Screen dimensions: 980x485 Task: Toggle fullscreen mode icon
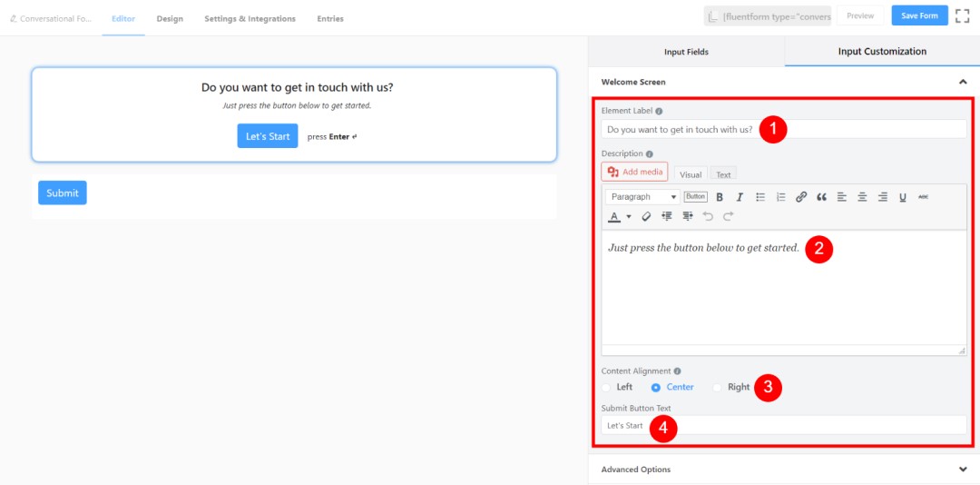(962, 15)
